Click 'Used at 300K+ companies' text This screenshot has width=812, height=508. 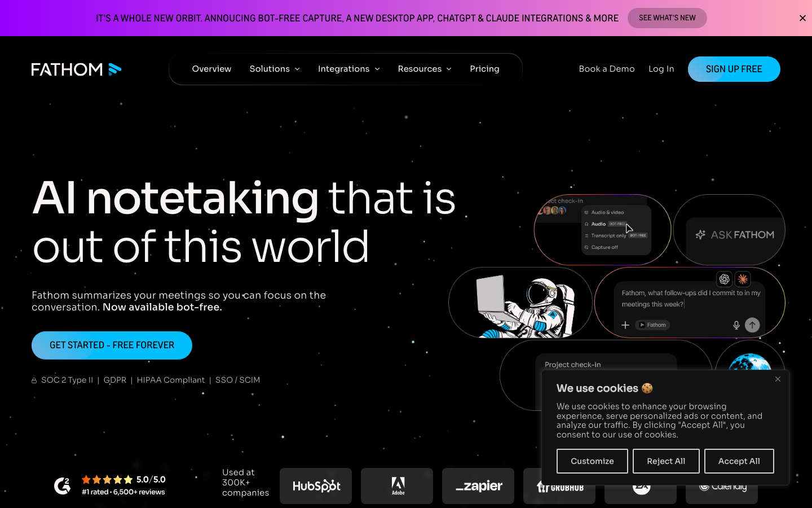[x=245, y=483]
